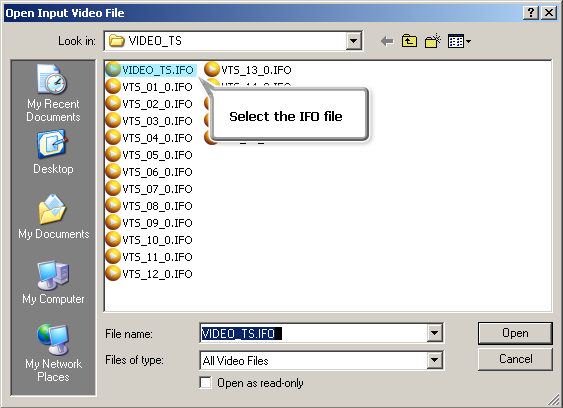563x408 pixels.
Task: Select the VTS_01_0.IFO file
Action: (149, 87)
